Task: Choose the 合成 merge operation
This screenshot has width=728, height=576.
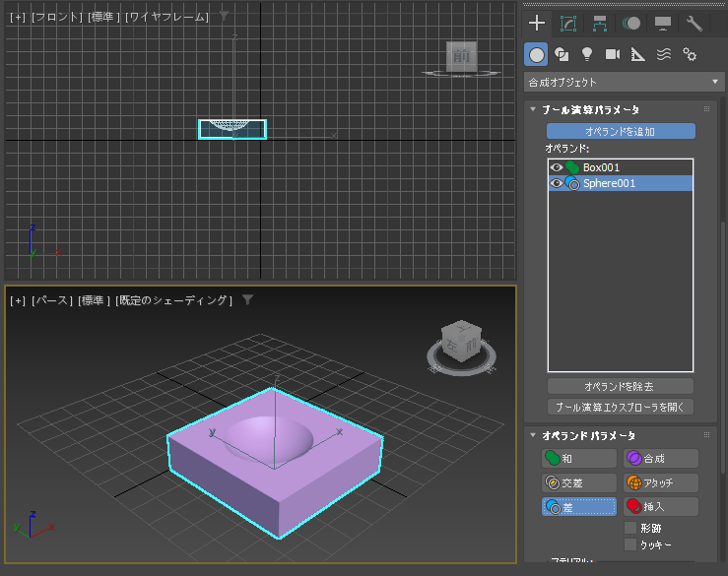Action: pos(661,459)
